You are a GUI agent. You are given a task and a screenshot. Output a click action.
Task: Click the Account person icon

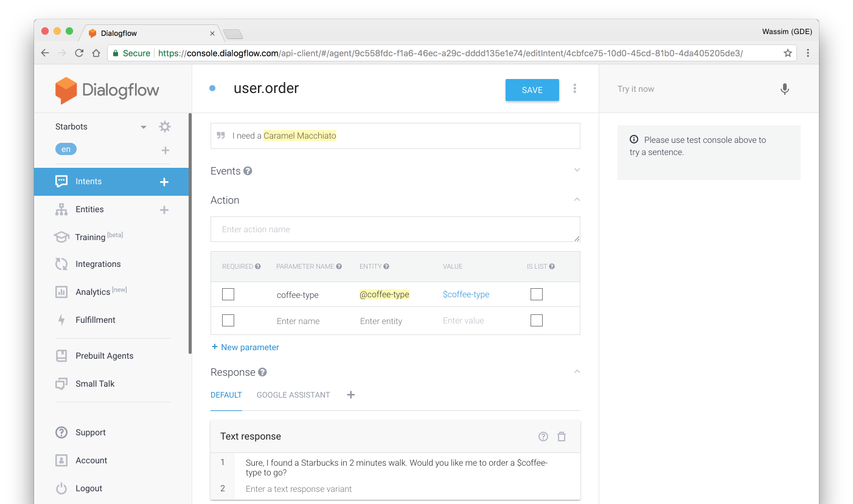click(61, 460)
